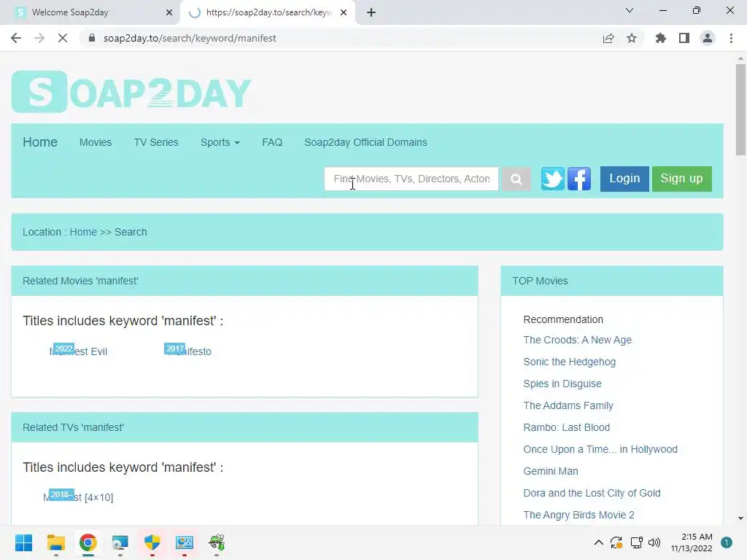Close the Welcome Soap2day tab
747x560 pixels.
click(169, 12)
